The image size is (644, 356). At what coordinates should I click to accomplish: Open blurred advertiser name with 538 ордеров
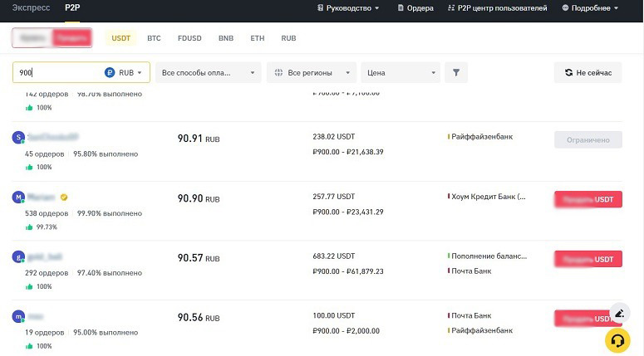click(41, 198)
